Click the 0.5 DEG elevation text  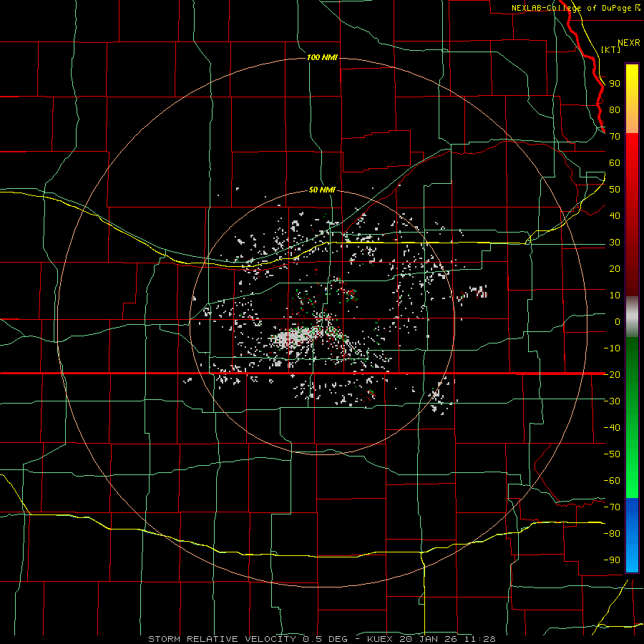coord(325,639)
